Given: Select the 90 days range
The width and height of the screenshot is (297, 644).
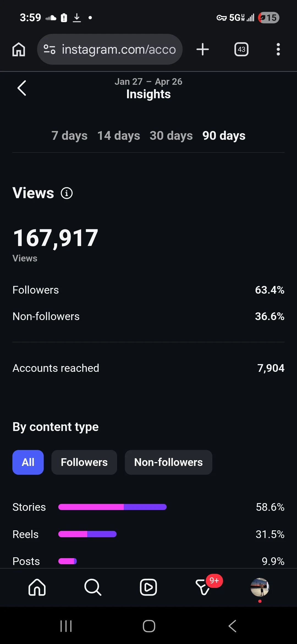Looking at the screenshot, I should (224, 136).
